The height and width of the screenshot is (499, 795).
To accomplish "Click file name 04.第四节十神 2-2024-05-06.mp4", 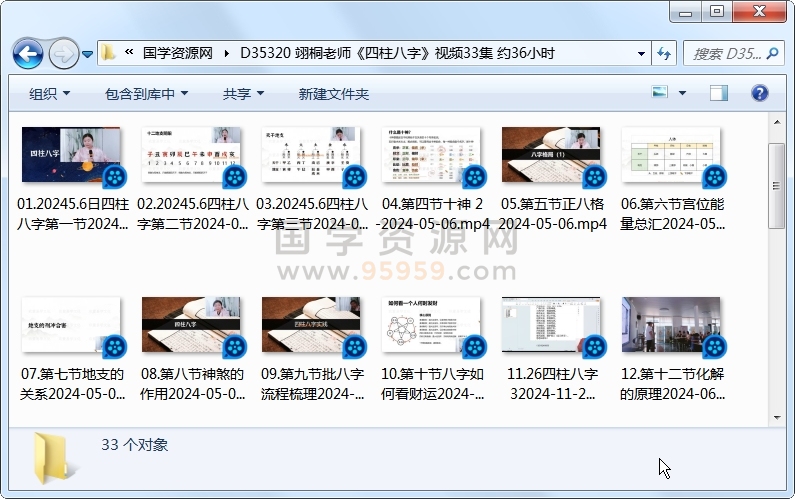I will pos(432,213).
